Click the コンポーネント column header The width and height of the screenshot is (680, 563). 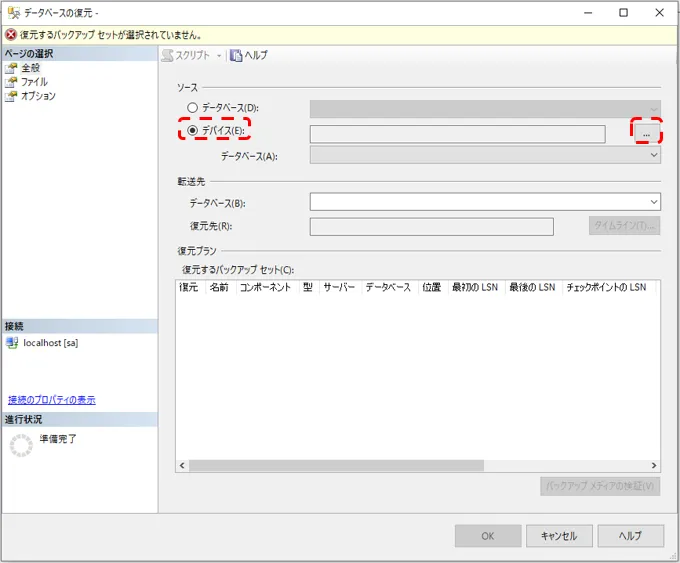tap(265, 287)
